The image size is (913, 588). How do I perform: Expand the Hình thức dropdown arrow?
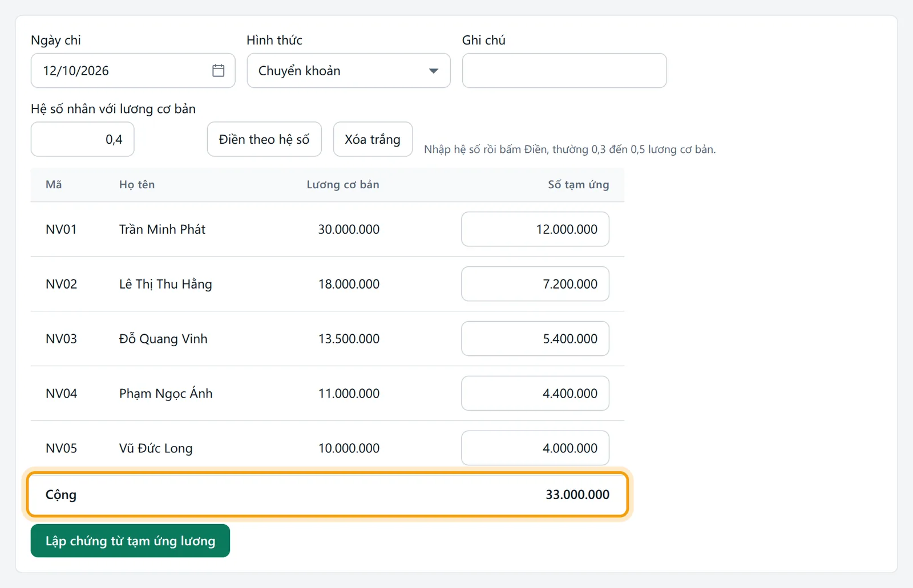(434, 71)
